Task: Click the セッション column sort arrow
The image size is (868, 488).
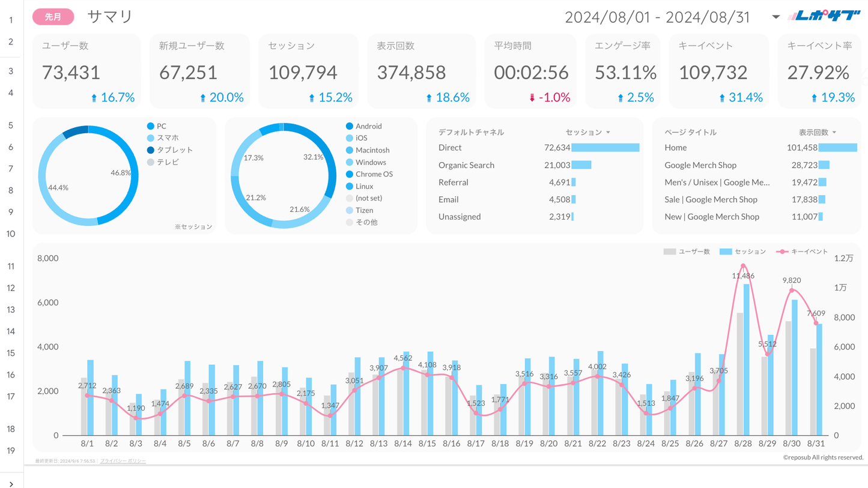Action: point(608,133)
